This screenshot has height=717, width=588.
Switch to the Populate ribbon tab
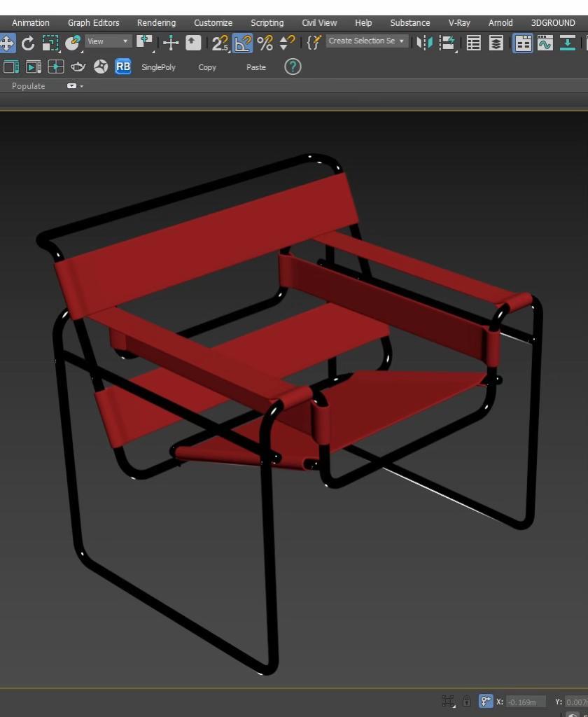click(28, 86)
